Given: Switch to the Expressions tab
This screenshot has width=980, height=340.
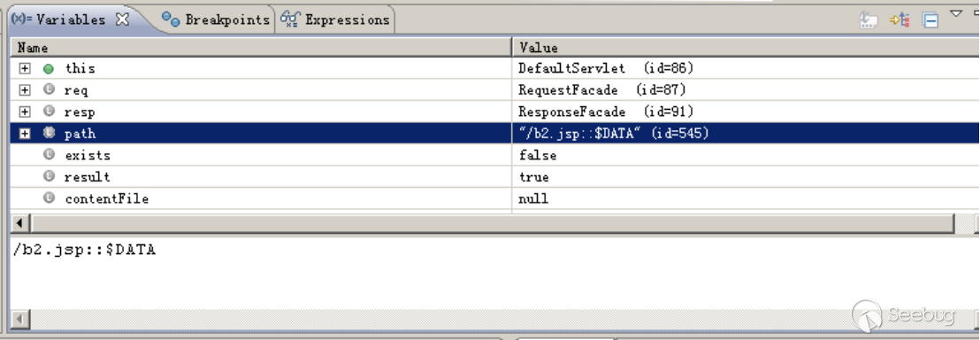Looking at the screenshot, I should coord(335,19).
